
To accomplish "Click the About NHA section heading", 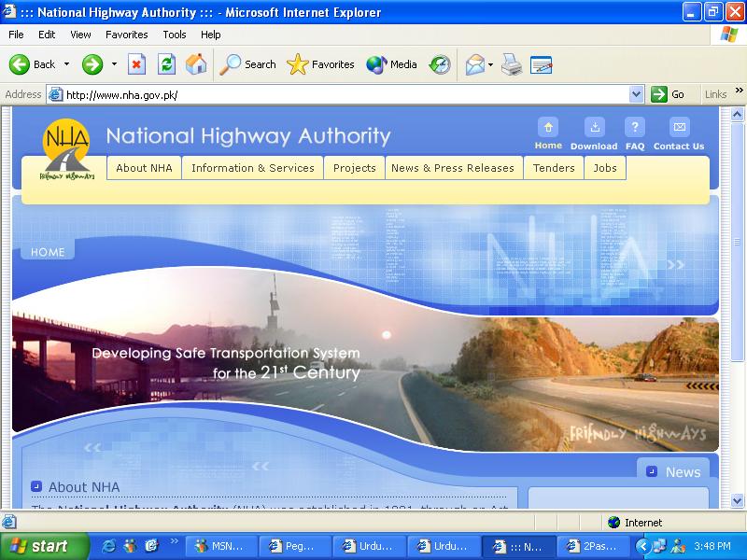I will (84, 487).
